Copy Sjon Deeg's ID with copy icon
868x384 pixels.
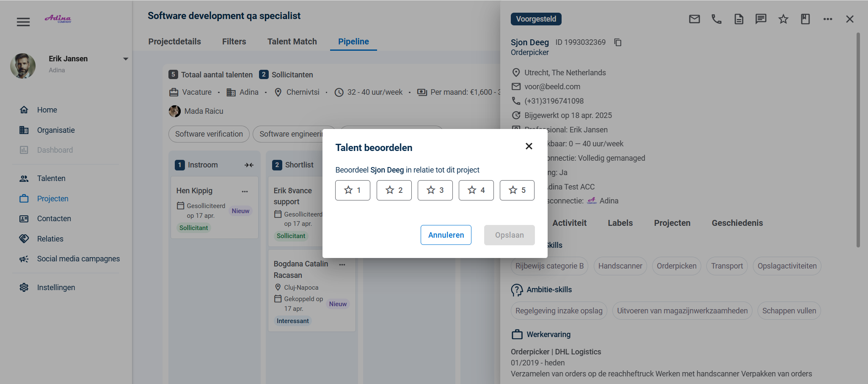coord(618,42)
